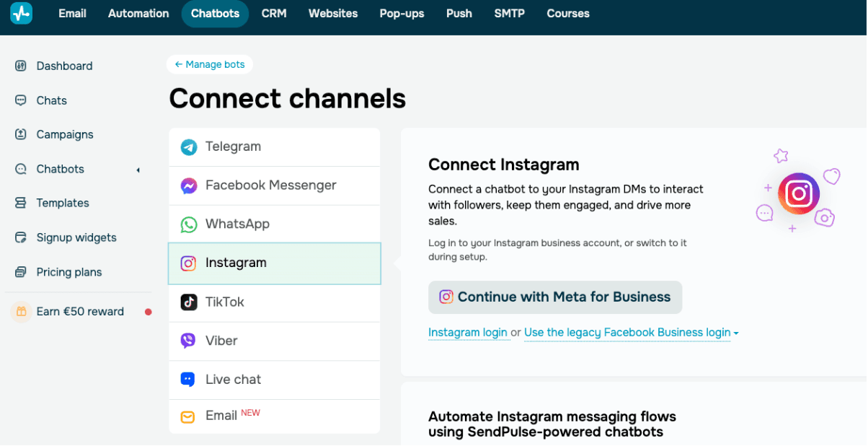Screen dimensions: 868x446
Task: Open Dashboard from the sidebar
Action: coord(64,66)
